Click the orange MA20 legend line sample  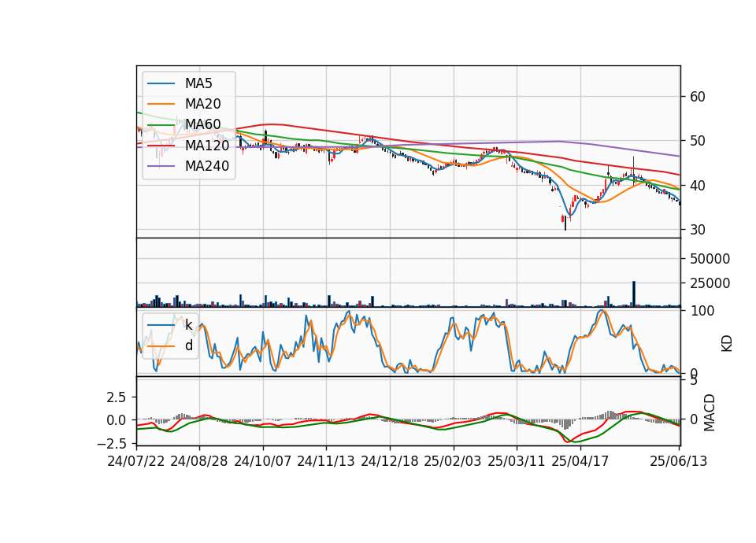(161, 105)
